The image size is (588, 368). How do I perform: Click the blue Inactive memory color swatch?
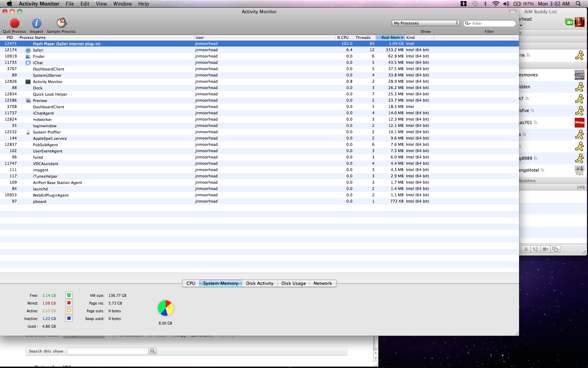click(69, 318)
